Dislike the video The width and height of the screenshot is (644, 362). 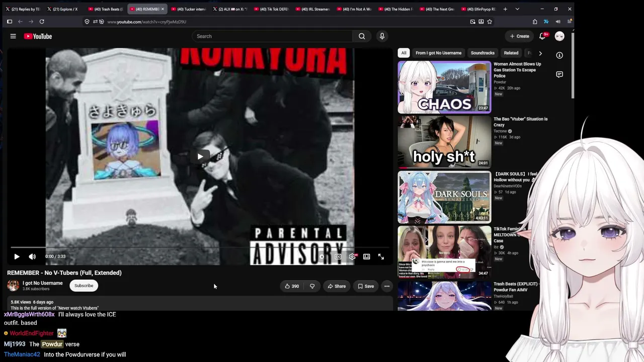(312, 286)
